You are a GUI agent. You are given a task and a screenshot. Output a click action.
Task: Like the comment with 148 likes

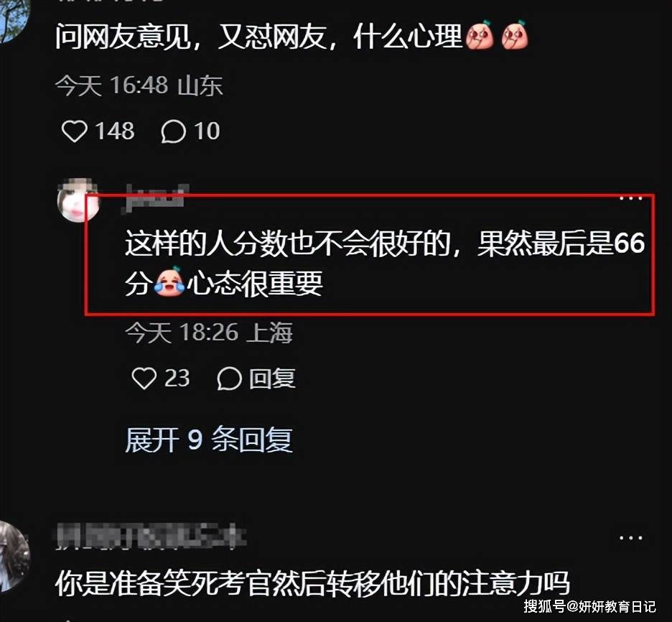(75, 131)
